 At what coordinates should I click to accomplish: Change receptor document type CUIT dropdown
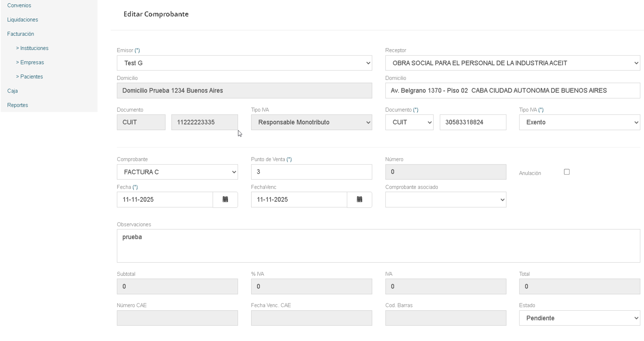[409, 123]
